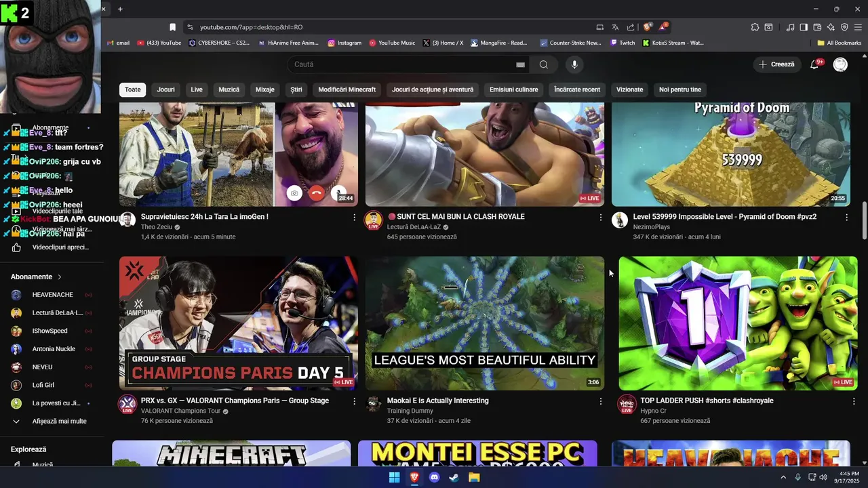Open File Explorer from the taskbar
Viewport: 868px width, 488px height.
pyautogui.click(x=474, y=477)
